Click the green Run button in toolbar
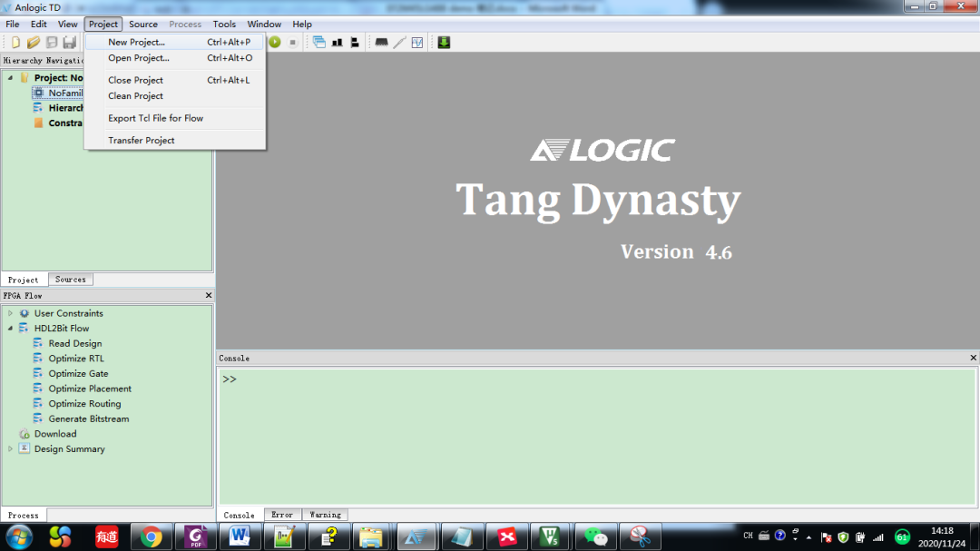Image resolution: width=980 pixels, height=551 pixels. (x=275, y=43)
